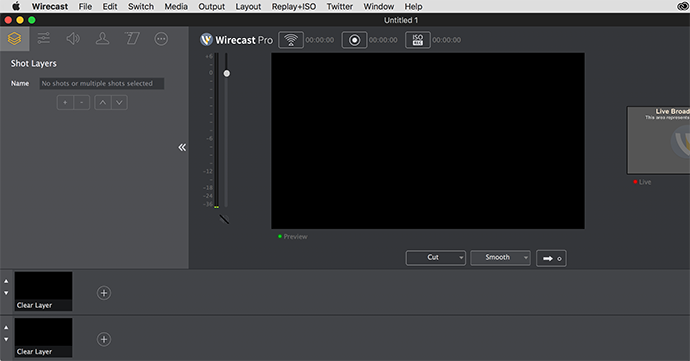Click the Go arrow transition button

pos(551,258)
